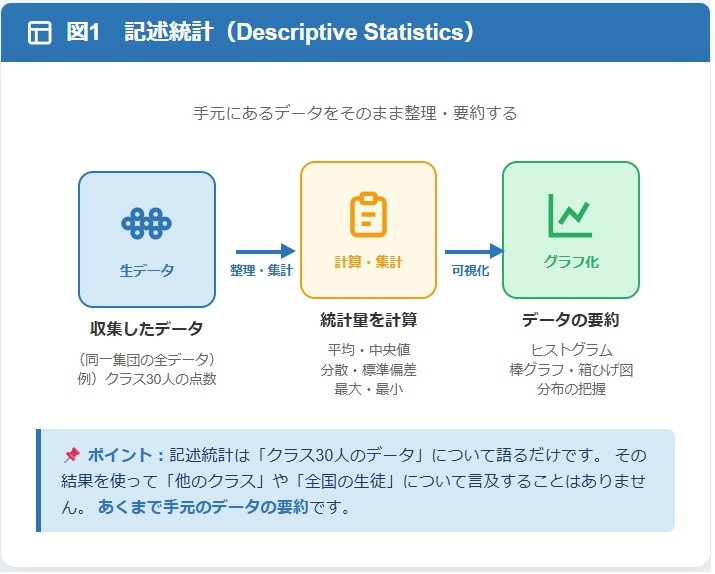Click the arrow above 可視化

(473, 251)
